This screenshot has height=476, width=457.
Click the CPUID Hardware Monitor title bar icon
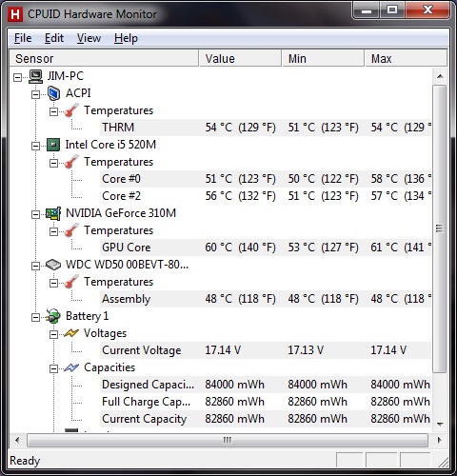click(x=15, y=14)
